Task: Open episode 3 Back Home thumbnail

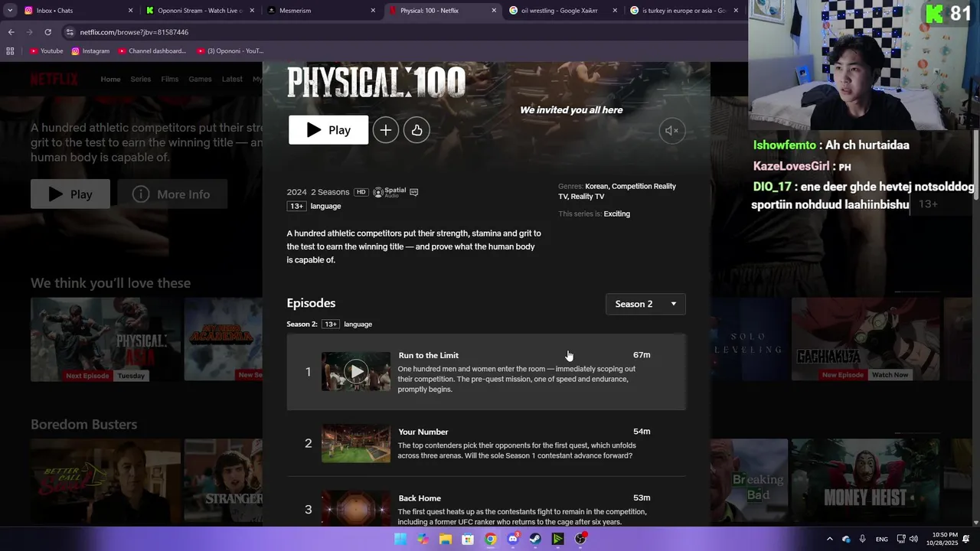Action: [x=356, y=508]
